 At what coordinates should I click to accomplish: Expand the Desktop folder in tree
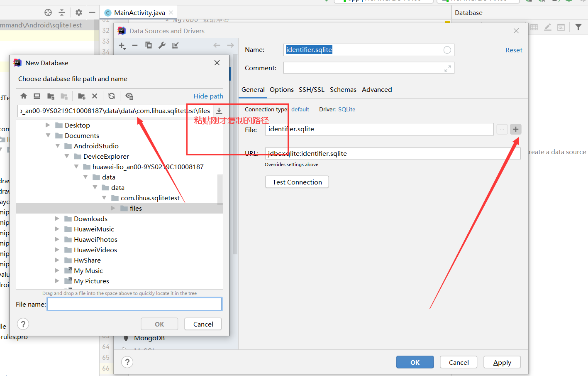point(48,125)
